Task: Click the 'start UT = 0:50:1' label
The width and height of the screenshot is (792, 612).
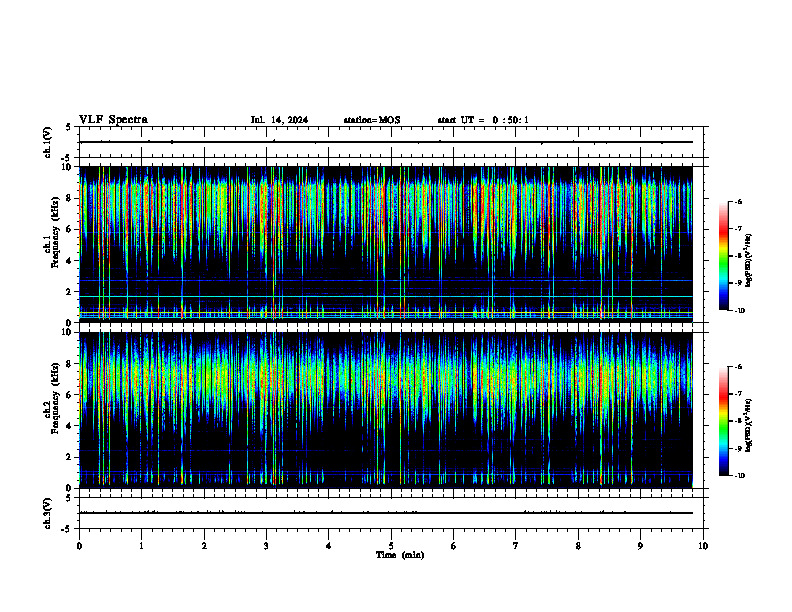Action: [x=483, y=120]
